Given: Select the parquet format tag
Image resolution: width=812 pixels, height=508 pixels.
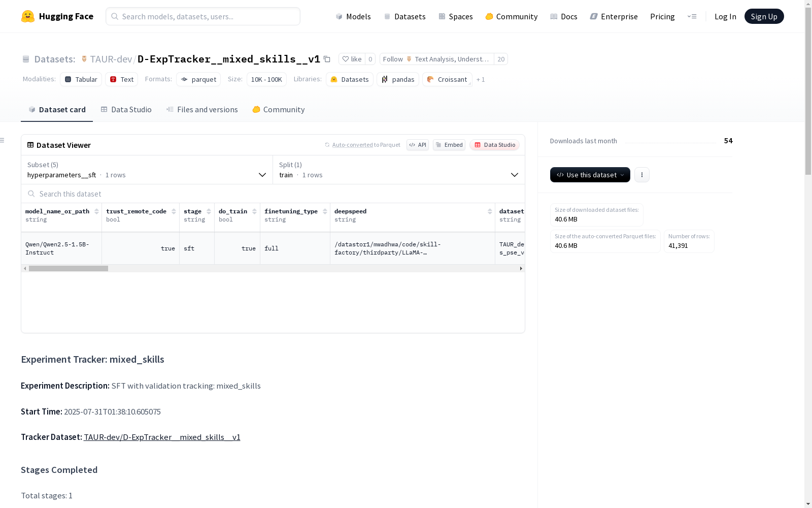Looking at the screenshot, I should click(x=198, y=79).
